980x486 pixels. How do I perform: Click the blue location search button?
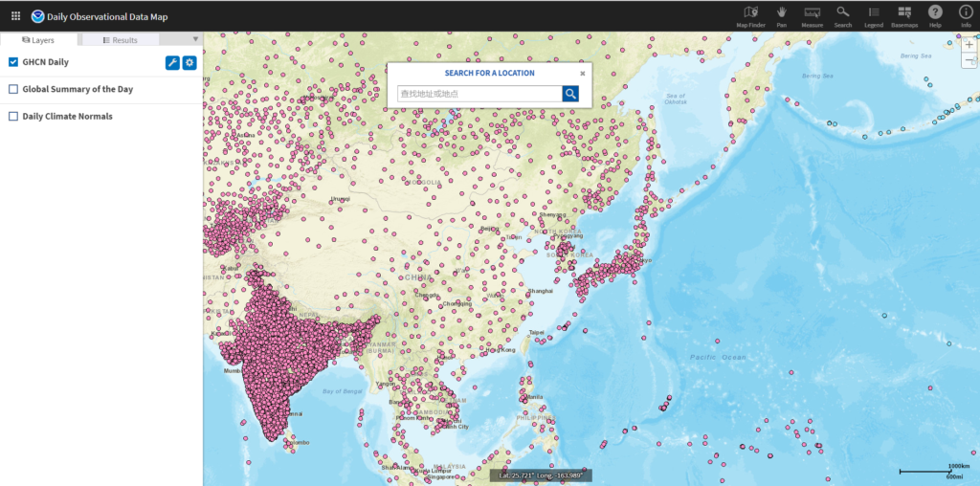click(570, 94)
